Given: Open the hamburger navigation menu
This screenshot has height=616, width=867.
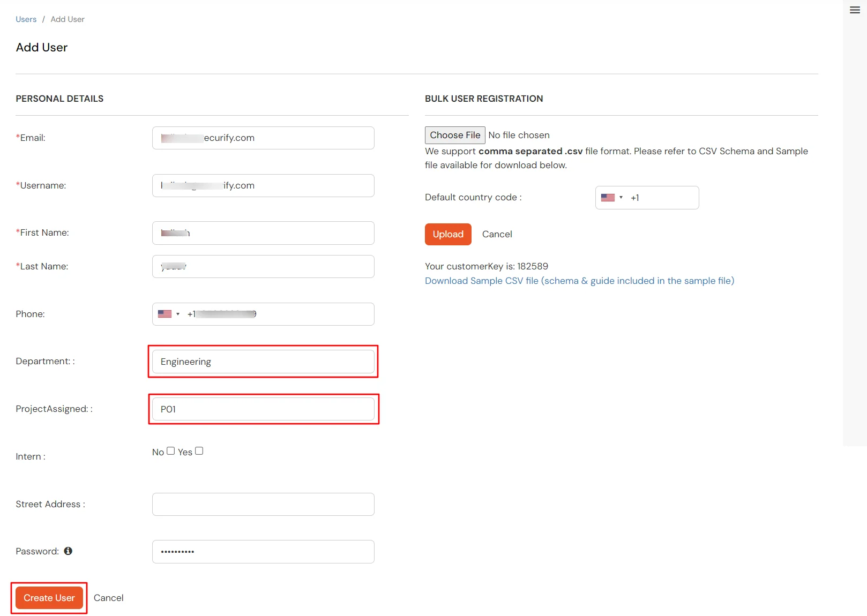Looking at the screenshot, I should point(854,10).
